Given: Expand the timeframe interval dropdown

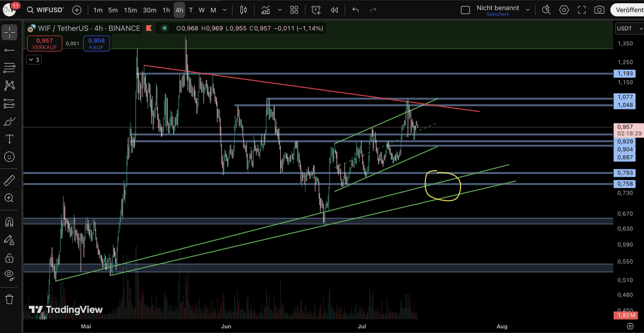Looking at the screenshot, I should (224, 10).
